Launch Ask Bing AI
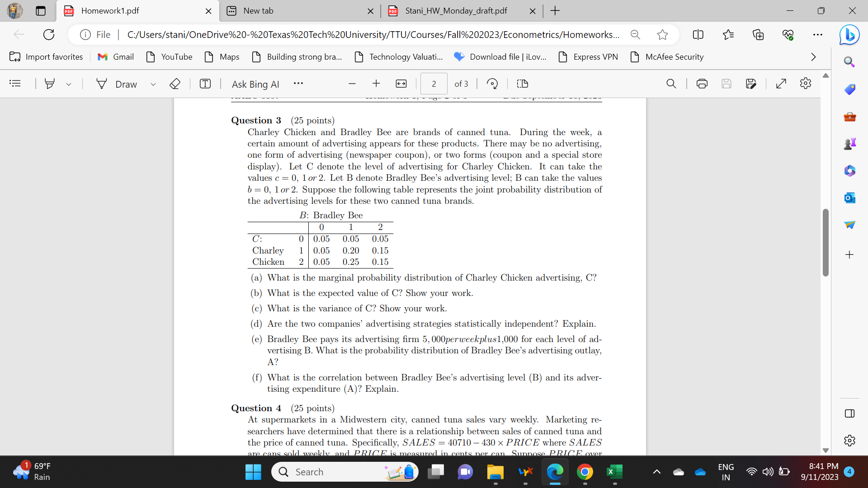This screenshot has height=488, width=868. pyautogui.click(x=255, y=84)
